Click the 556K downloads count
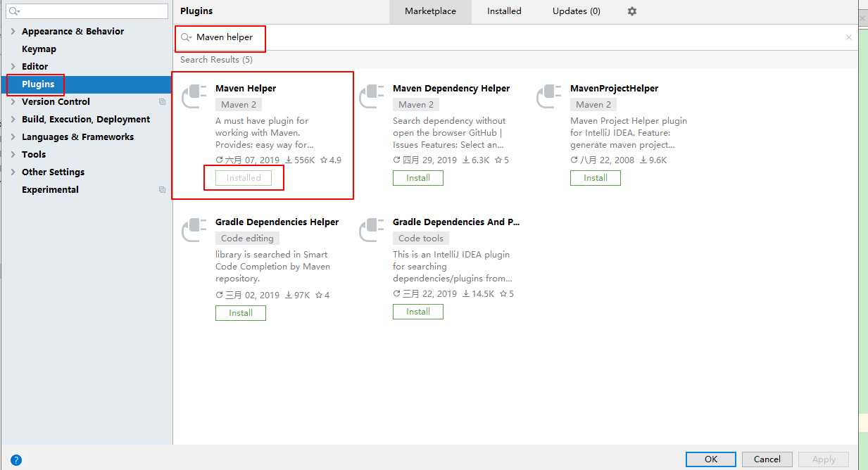Viewport: 868px width, 470px height. coord(300,160)
